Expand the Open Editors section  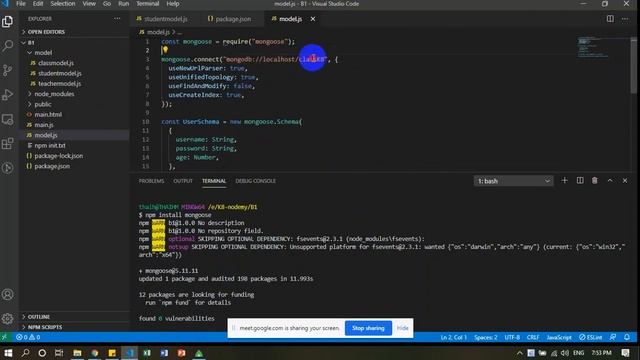tap(46, 32)
